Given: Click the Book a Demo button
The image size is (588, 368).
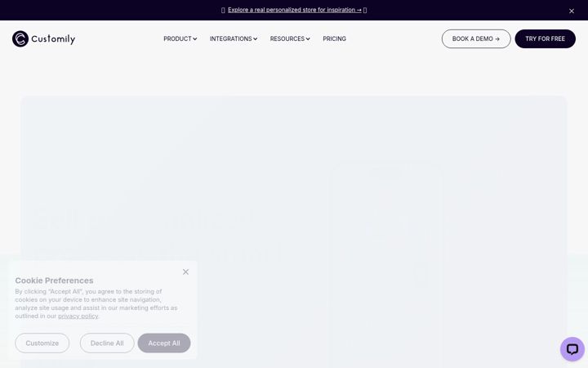Looking at the screenshot, I should (476, 38).
